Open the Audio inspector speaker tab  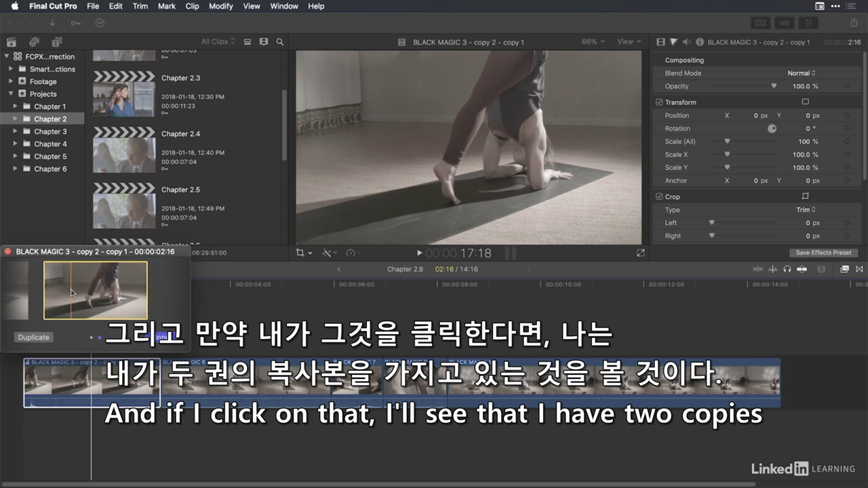coord(686,42)
